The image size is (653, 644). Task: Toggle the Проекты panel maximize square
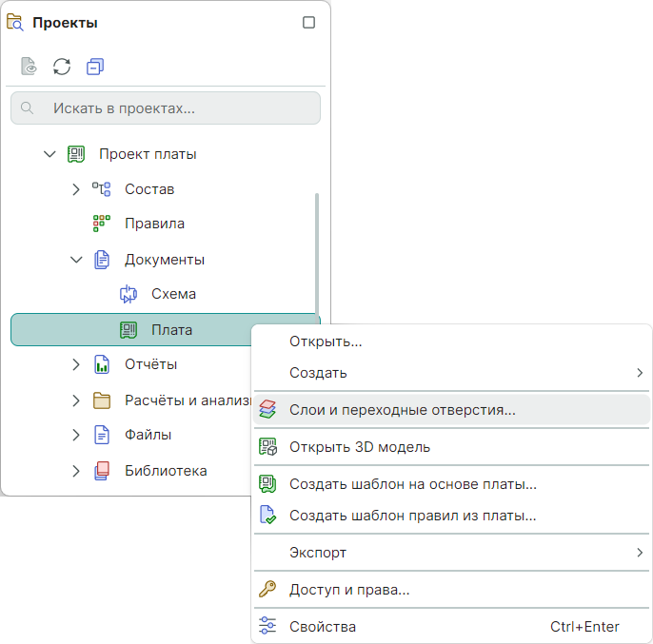tap(308, 23)
